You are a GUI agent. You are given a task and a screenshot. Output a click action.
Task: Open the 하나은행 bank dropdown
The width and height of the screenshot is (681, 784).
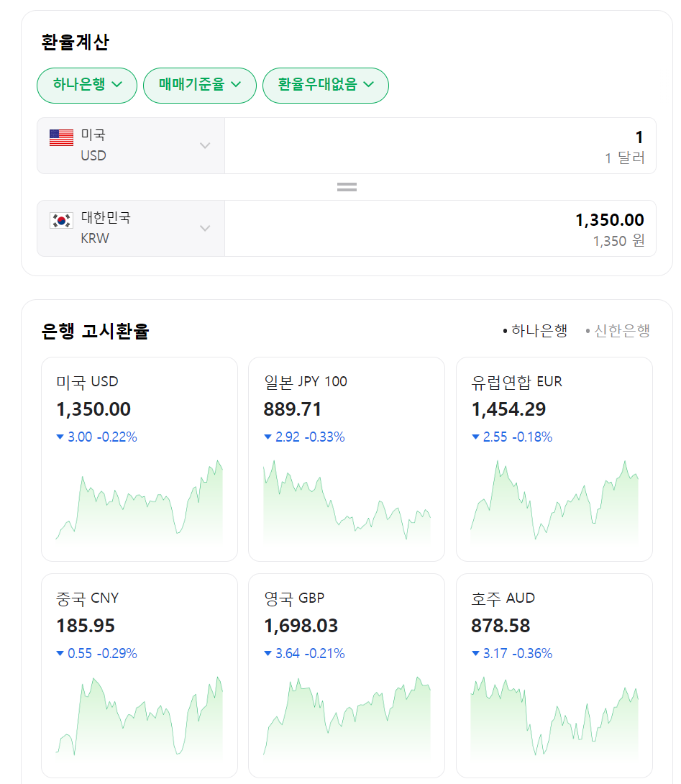tap(87, 85)
